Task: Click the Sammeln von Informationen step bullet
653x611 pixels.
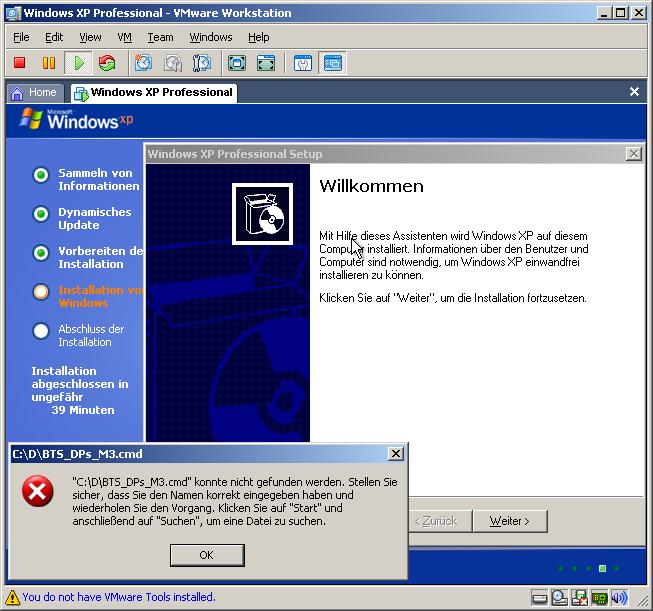Action: coord(41,175)
